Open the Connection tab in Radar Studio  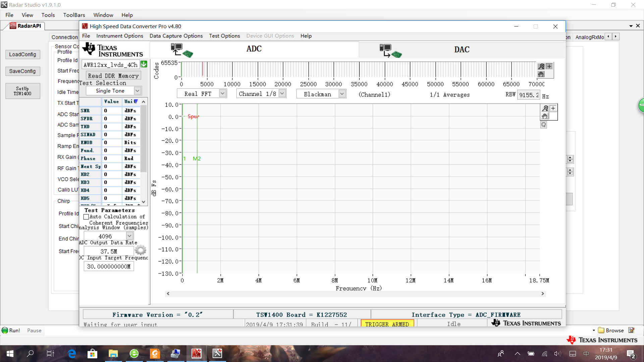[65, 37]
